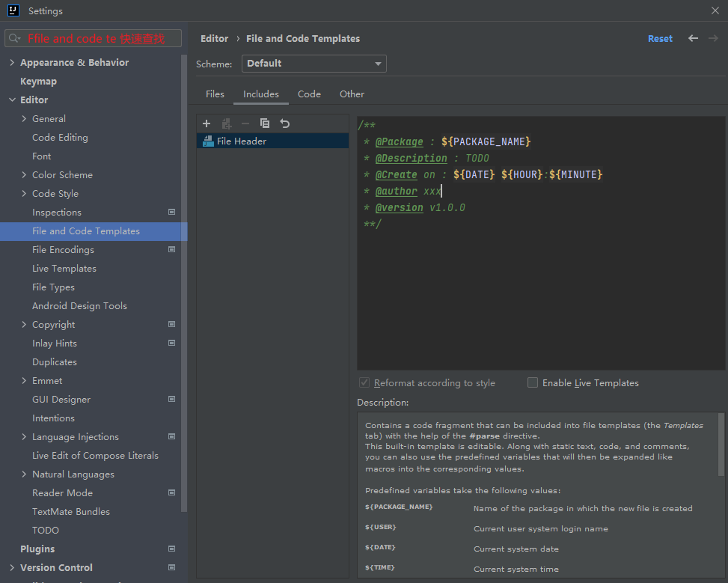The width and height of the screenshot is (728, 583).
Task: Click the Description pane scrollbar
Action: click(721, 445)
